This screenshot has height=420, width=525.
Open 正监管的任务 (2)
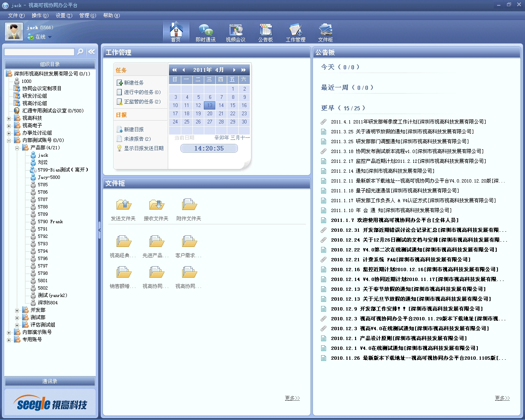[139, 102]
